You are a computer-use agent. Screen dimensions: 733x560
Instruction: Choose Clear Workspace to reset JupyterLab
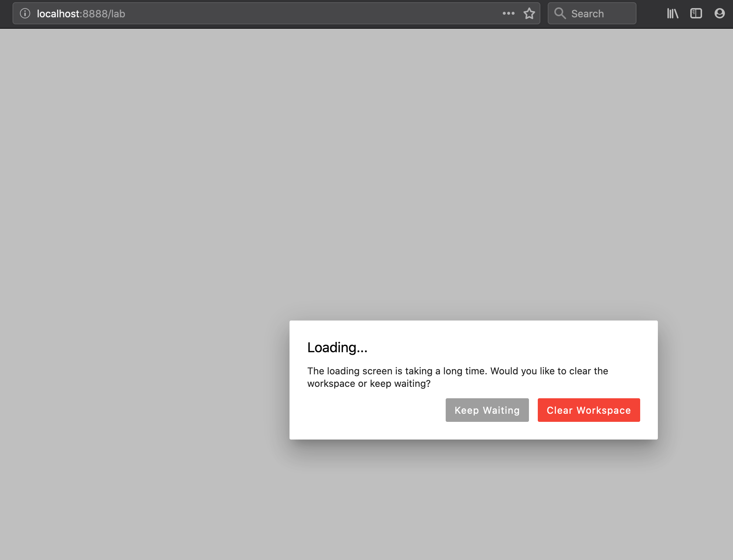588,410
